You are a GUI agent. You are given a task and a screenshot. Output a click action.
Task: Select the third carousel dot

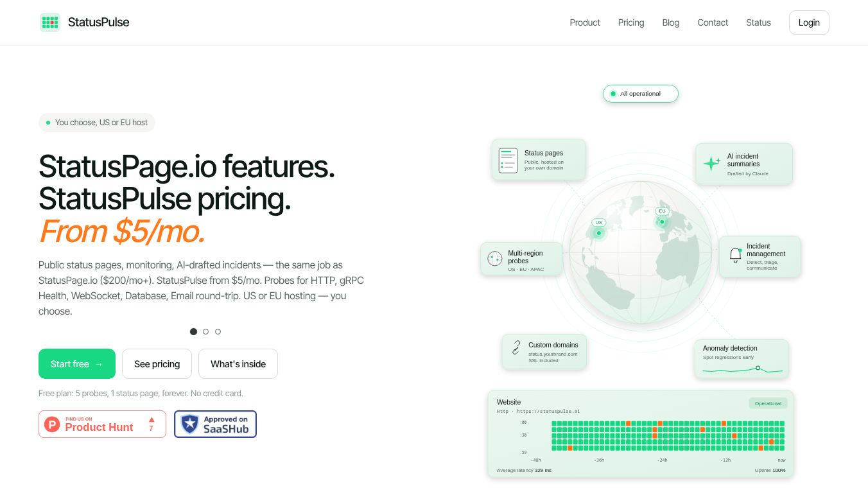(x=218, y=332)
